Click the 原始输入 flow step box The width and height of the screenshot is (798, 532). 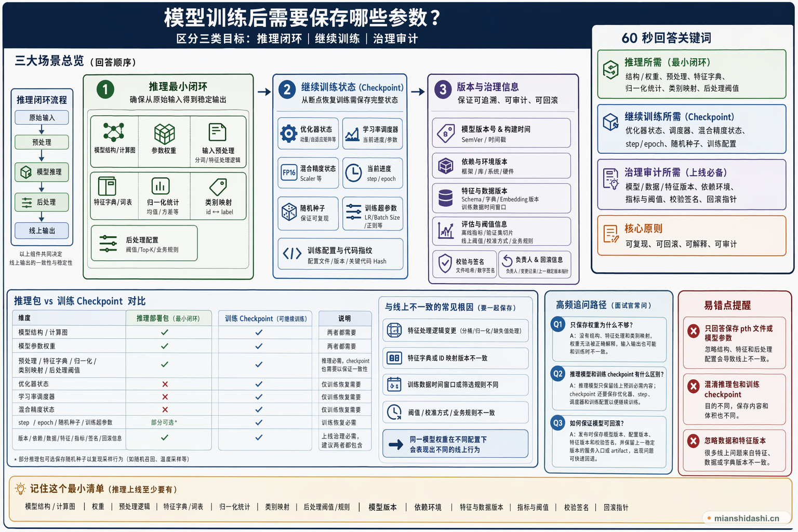tap(42, 117)
